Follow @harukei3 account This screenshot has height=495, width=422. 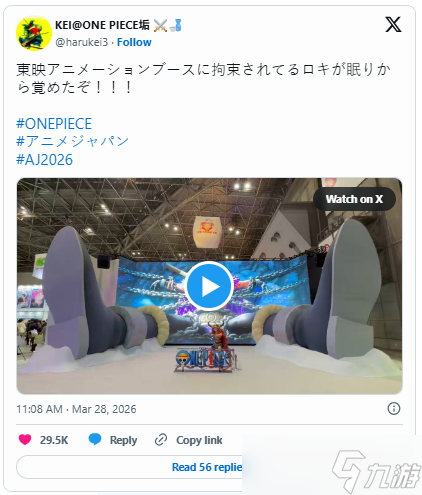pos(134,42)
